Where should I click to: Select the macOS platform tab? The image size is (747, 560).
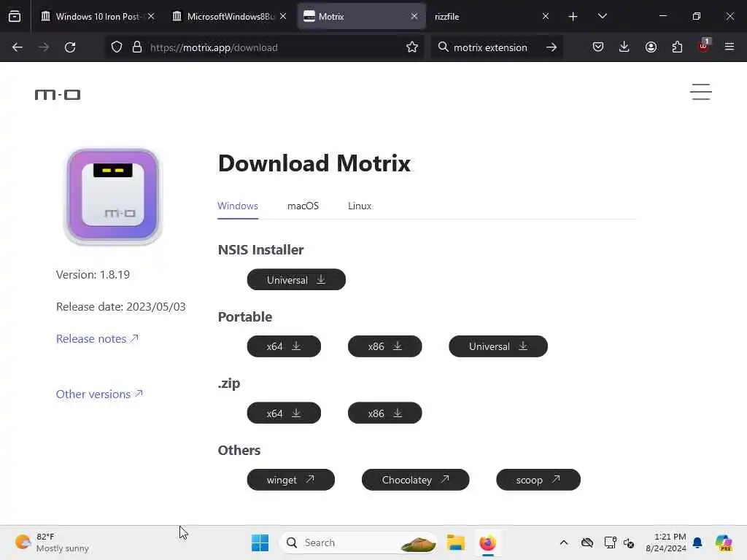pos(303,206)
